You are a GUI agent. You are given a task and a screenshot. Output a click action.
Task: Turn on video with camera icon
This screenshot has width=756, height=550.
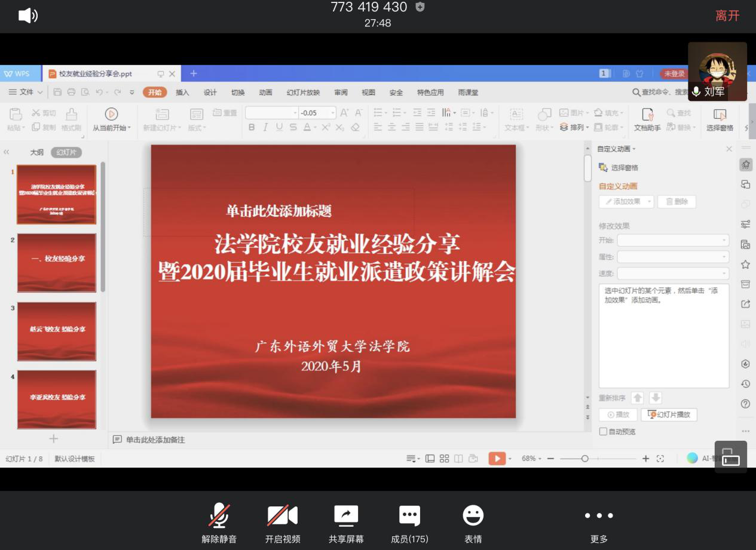coord(282,515)
